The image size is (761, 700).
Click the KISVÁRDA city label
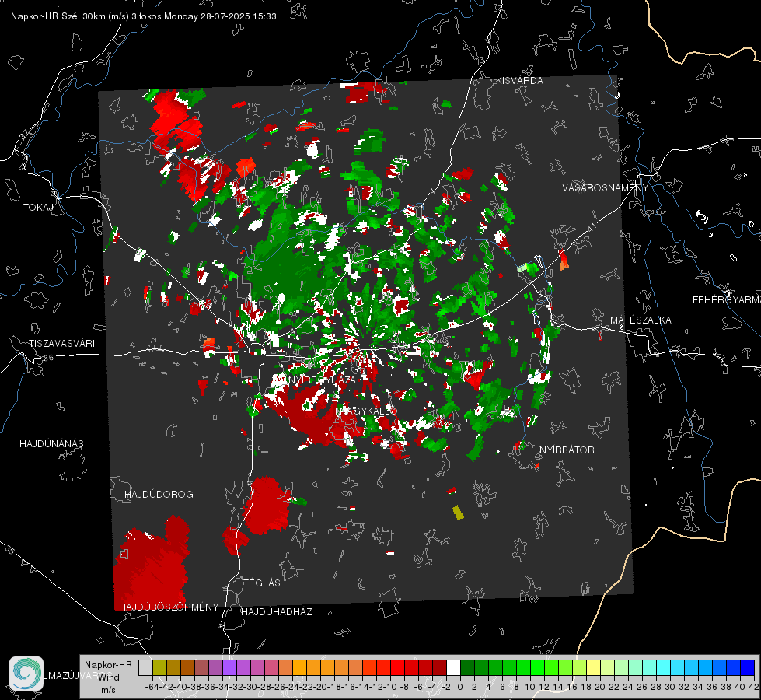[x=519, y=81]
